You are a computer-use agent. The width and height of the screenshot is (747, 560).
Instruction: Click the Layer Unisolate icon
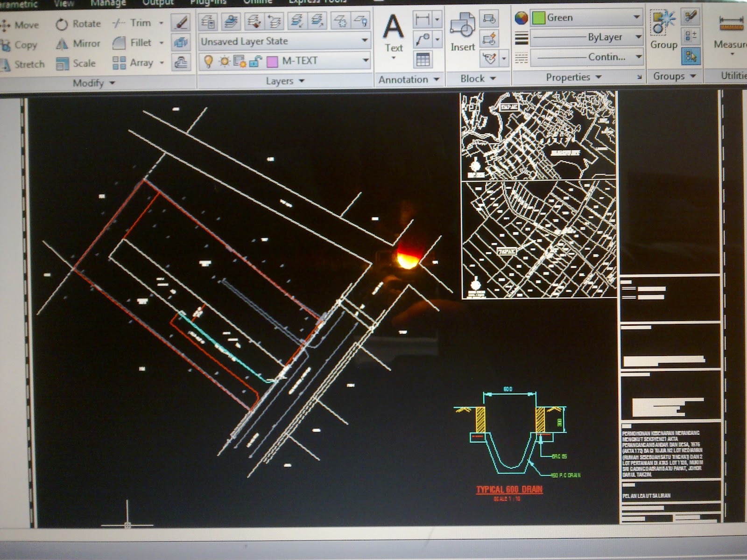317,21
